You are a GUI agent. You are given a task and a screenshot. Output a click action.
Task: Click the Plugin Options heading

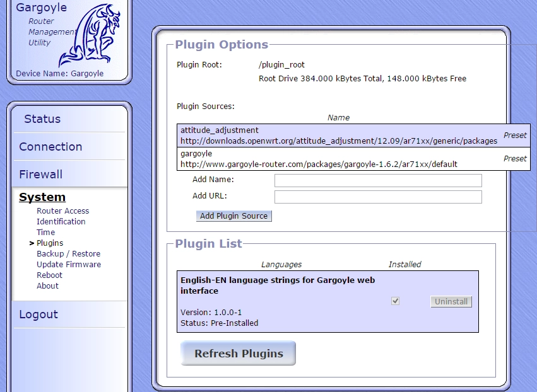coord(221,45)
